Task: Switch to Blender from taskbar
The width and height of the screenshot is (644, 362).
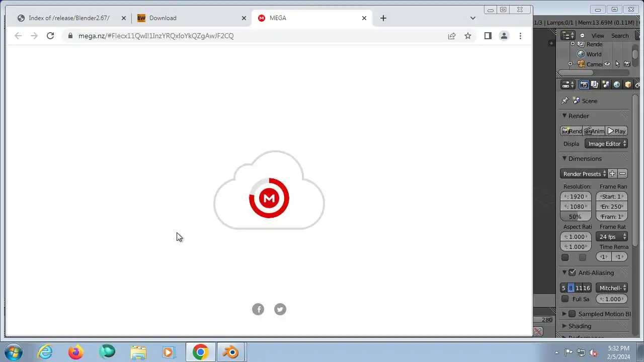Action: (231, 352)
